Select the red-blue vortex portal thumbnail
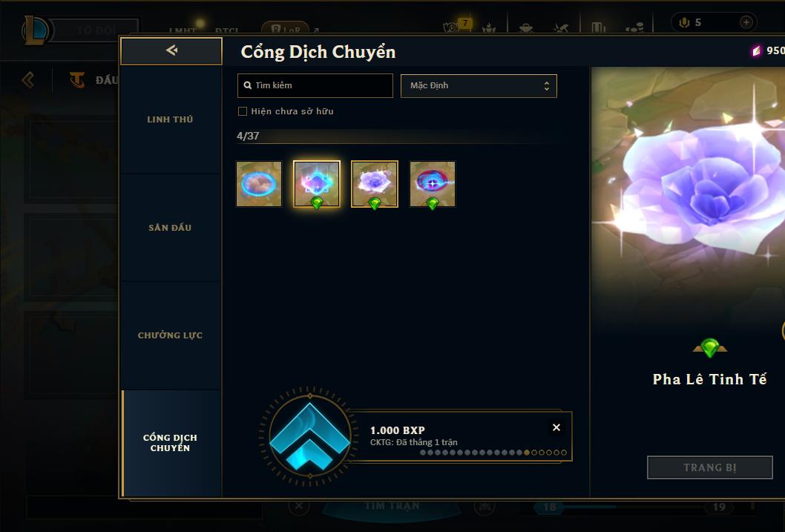Viewport: 785px width, 532px height. (433, 184)
